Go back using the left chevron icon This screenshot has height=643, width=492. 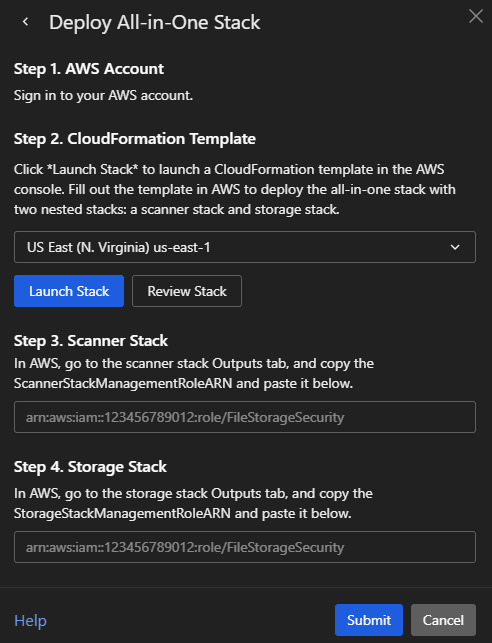tap(25, 22)
